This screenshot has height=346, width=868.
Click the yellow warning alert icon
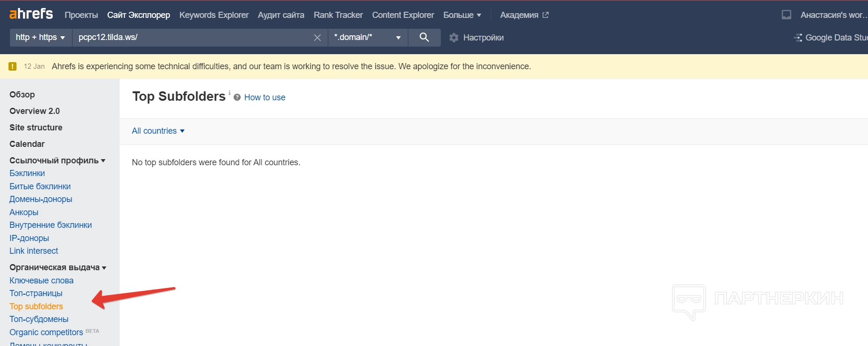pos(13,66)
